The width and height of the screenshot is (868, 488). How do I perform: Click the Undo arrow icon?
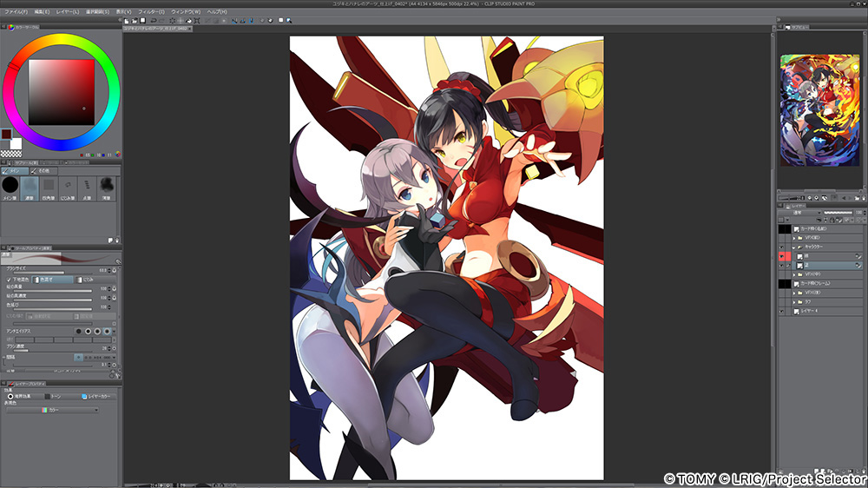pos(154,21)
